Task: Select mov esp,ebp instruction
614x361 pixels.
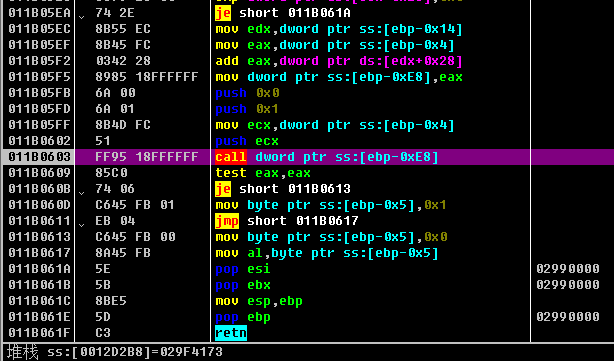Action: (259, 301)
